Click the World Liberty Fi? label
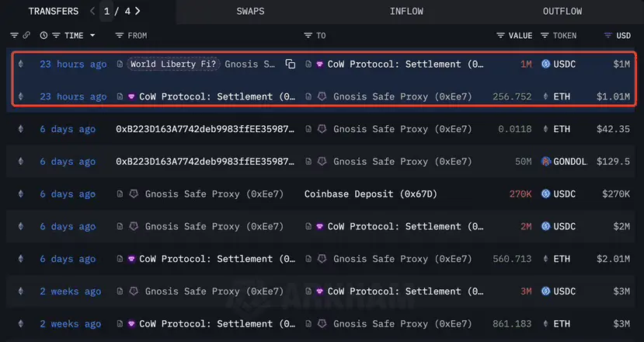 pos(173,64)
